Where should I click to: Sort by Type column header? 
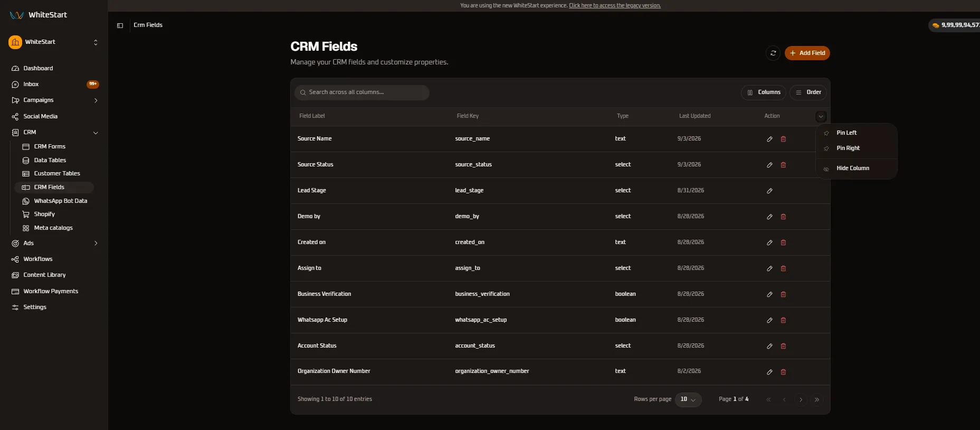[x=623, y=116]
